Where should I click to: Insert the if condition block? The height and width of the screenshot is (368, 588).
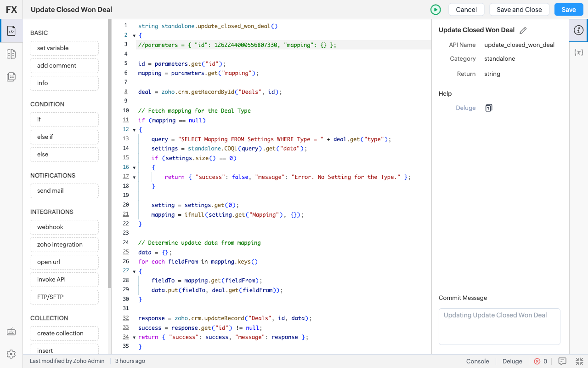64,120
